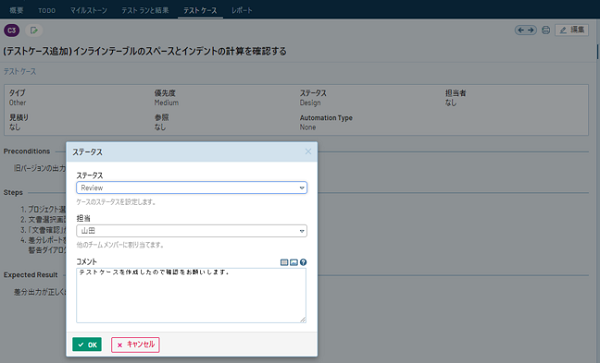Go to next case with right arrow
600x363 pixels.
click(x=531, y=30)
